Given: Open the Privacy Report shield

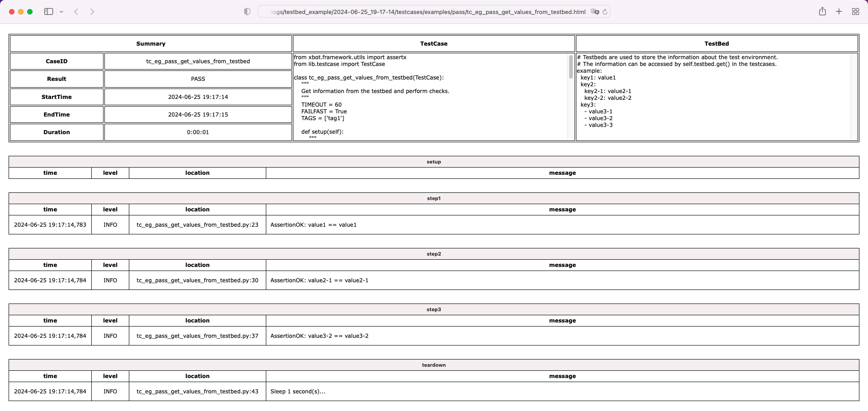Looking at the screenshot, I should coord(247,11).
